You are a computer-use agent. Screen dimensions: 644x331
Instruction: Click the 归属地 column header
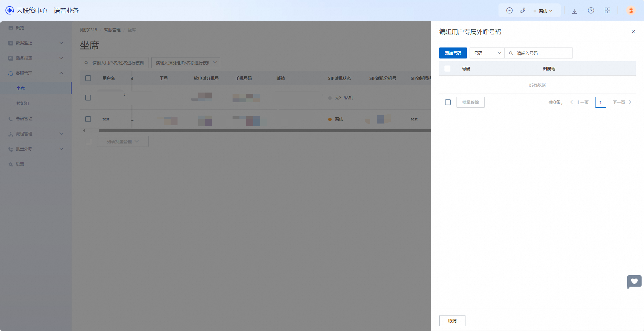click(549, 69)
